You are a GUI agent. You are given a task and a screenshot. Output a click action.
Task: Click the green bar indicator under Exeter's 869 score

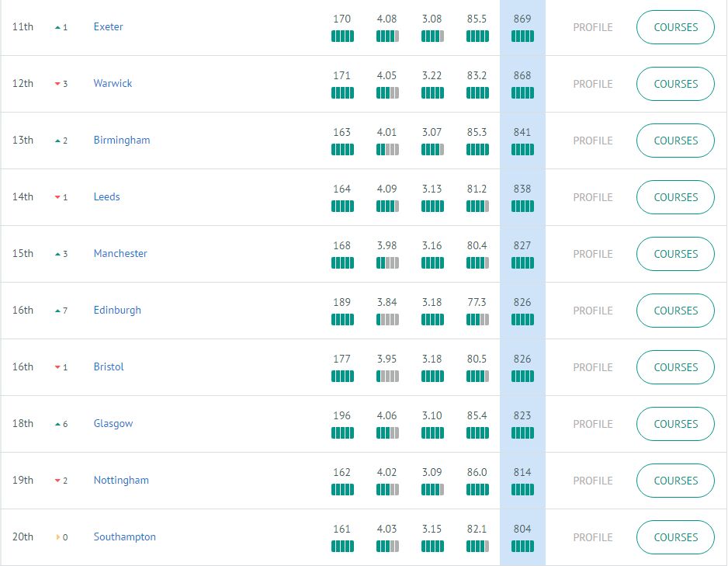click(522, 36)
